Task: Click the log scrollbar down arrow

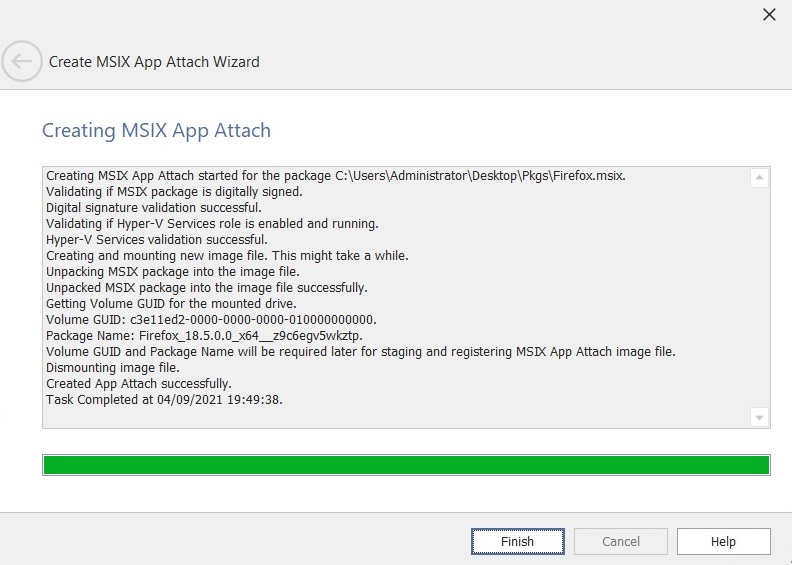Action: pos(759,417)
